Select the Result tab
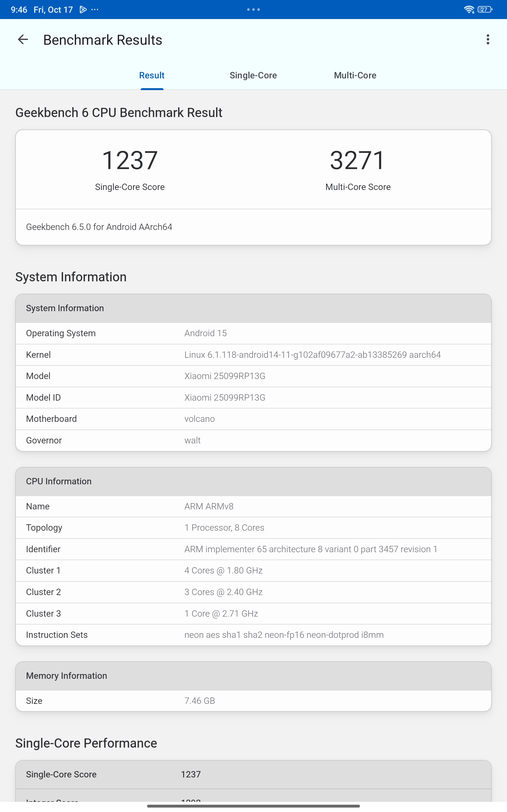Image resolution: width=507 pixels, height=812 pixels. coord(151,75)
